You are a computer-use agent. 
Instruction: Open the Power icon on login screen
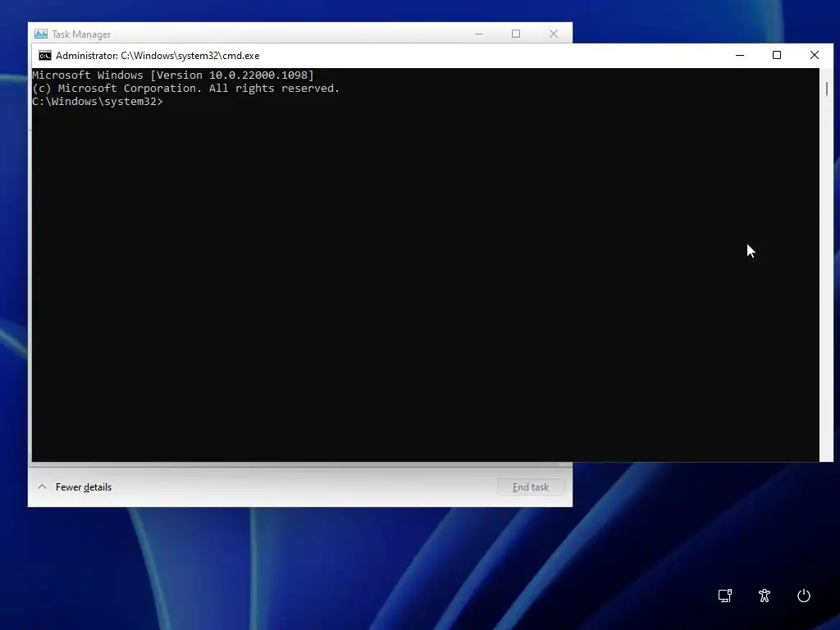tap(804, 596)
